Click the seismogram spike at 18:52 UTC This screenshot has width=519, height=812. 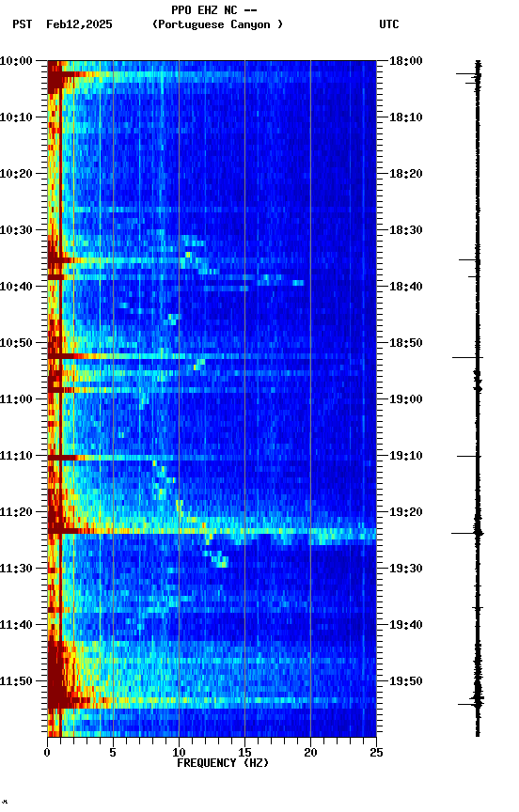[x=467, y=357]
